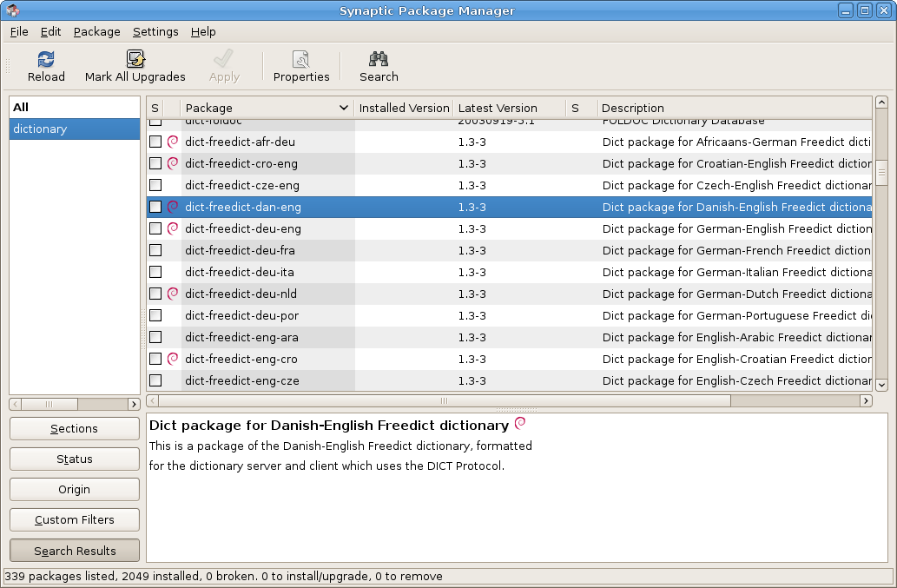Toggle the status checkbox for dict-freedict-deu-ita
897x588 pixels.
(155, 272)
